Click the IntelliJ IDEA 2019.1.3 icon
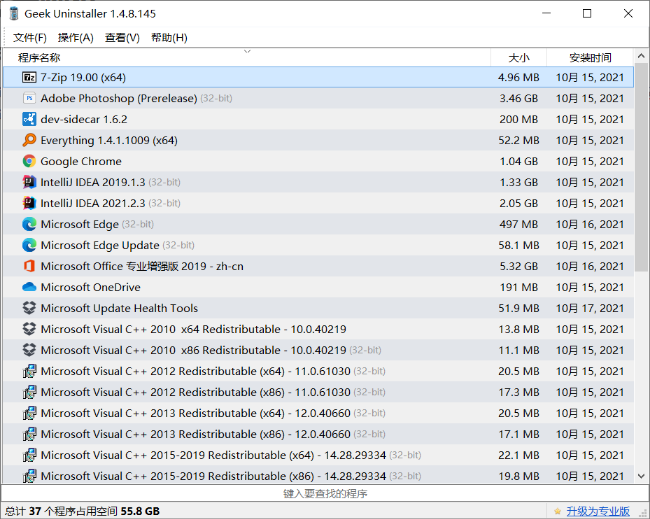 [29, 182]
